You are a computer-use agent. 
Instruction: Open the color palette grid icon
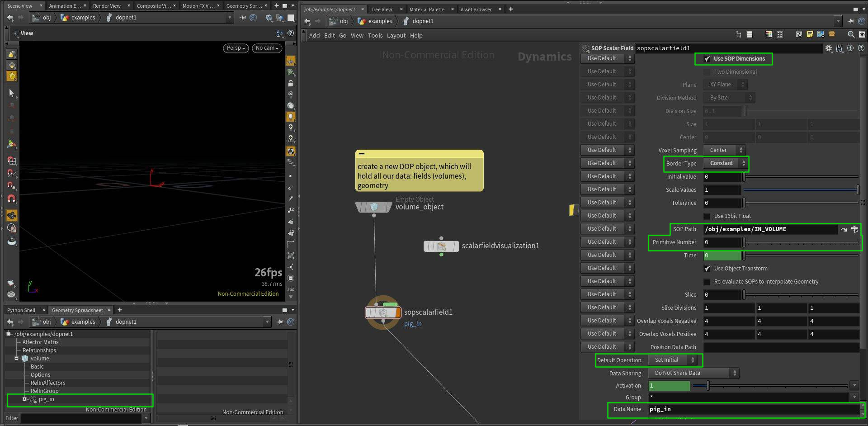[769, 34]
